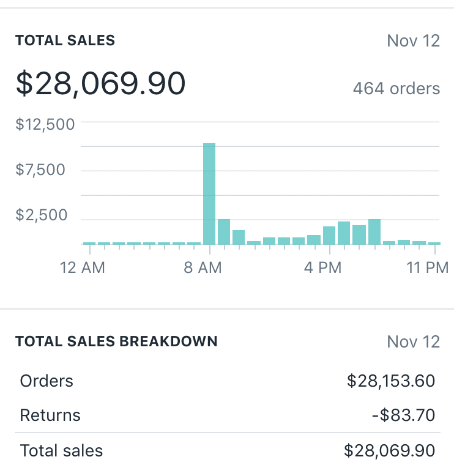The image size is (454, 476).
Task: Click the 8 AM axis label
Action: pos(203,267)
